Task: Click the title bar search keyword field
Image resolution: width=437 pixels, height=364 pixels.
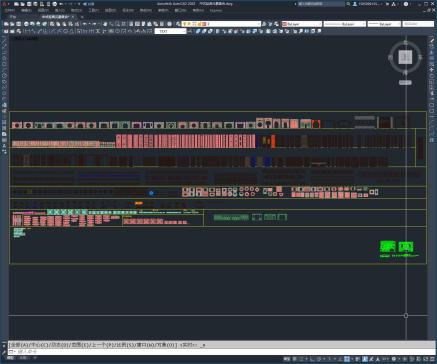Action: 320,4
